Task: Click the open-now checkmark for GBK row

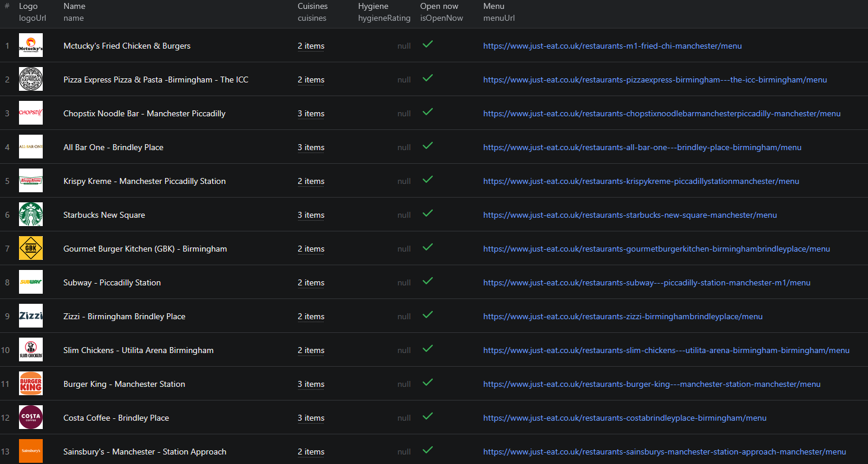Action: (427, 247)
